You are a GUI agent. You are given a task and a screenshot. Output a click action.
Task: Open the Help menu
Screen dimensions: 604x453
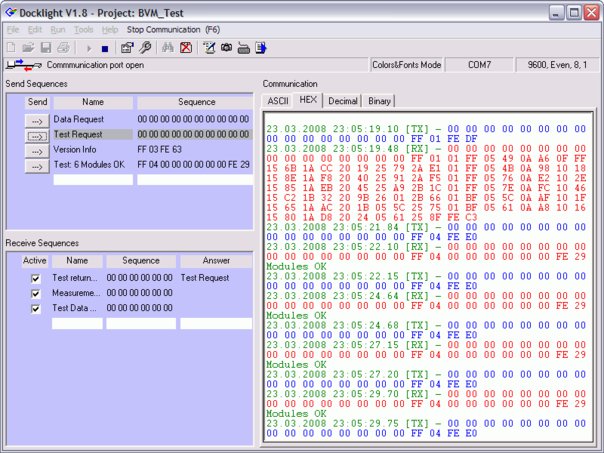pos(110,30)
